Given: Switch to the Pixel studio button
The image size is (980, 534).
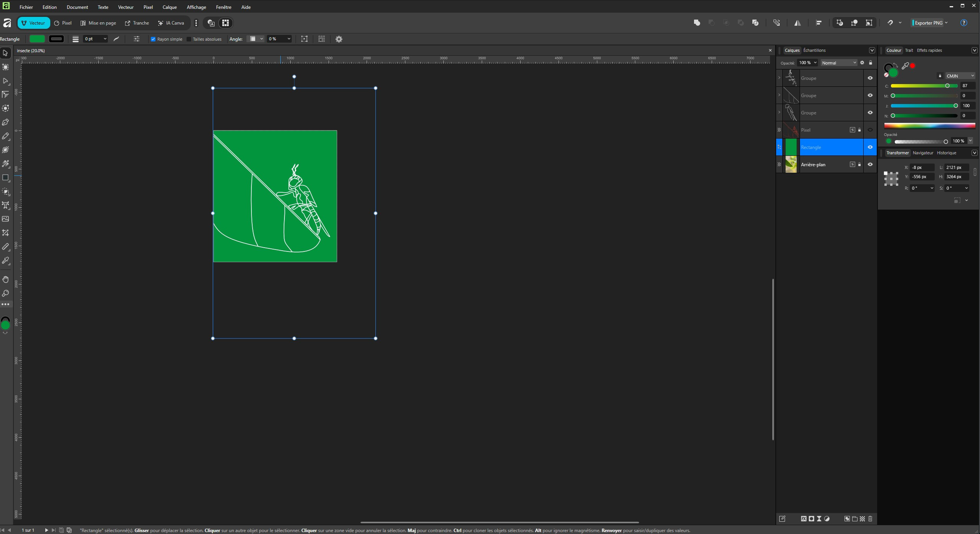Looking at the screenshot, I should click(x=63, y=23).
